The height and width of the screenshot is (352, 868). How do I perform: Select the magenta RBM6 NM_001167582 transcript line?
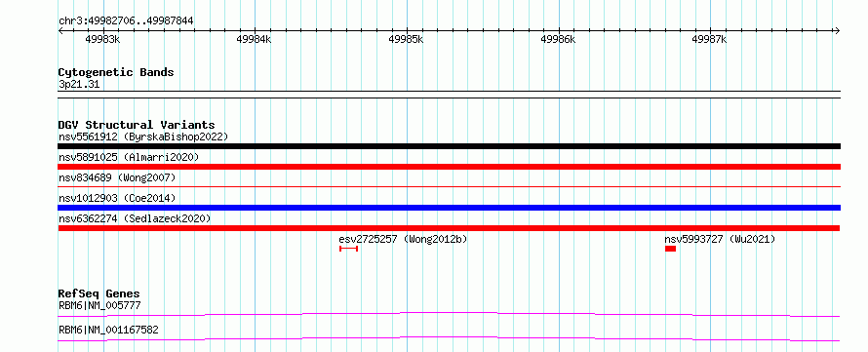tap(449, 338)
